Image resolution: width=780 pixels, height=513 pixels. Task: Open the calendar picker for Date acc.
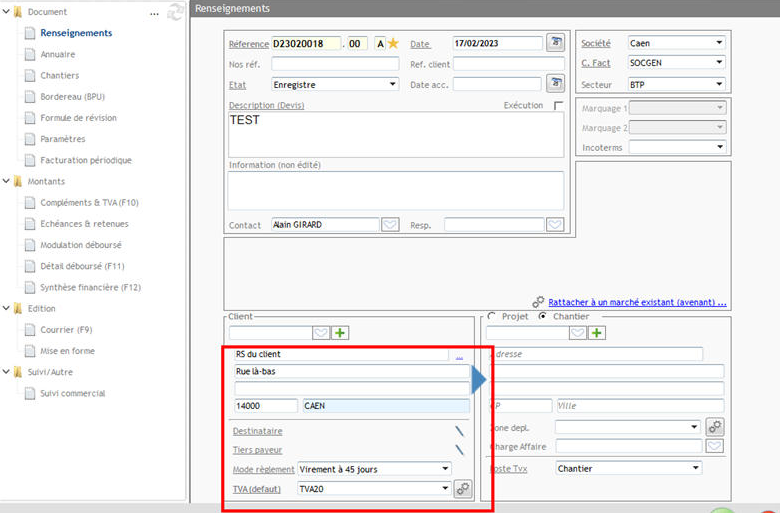coord(555,84)
